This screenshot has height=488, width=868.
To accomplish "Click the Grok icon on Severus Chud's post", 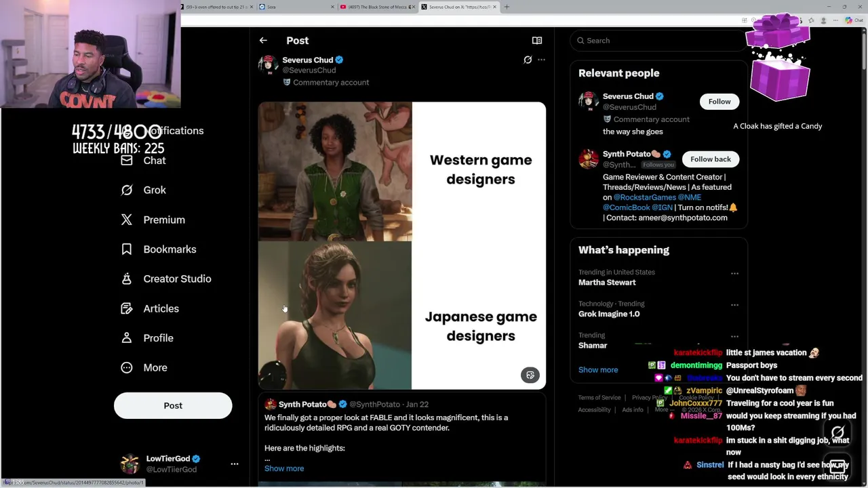I will pyautogui.click(x=528, y=60).
